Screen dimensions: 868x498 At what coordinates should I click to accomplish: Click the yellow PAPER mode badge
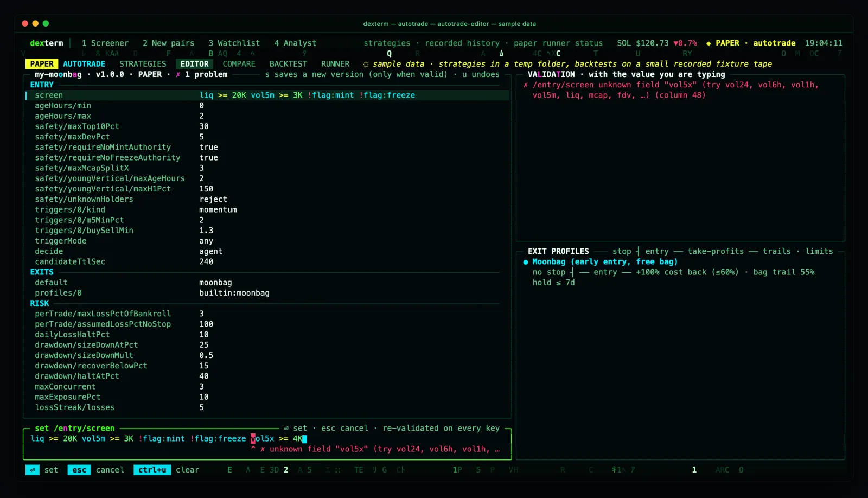[42, 64]
